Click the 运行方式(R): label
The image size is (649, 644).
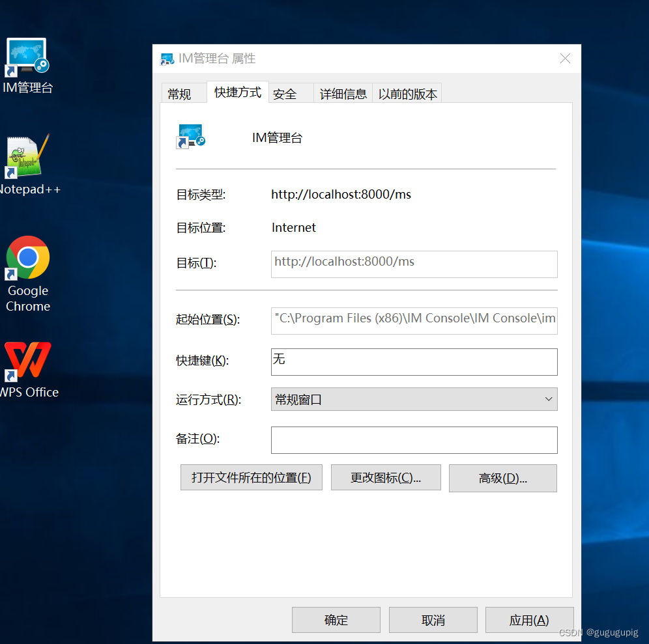coord(209,400)
